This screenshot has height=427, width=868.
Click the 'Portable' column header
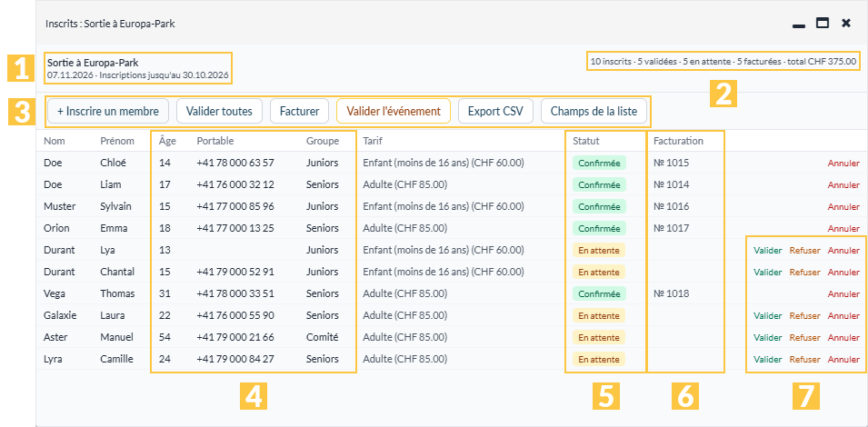[215, 141]
